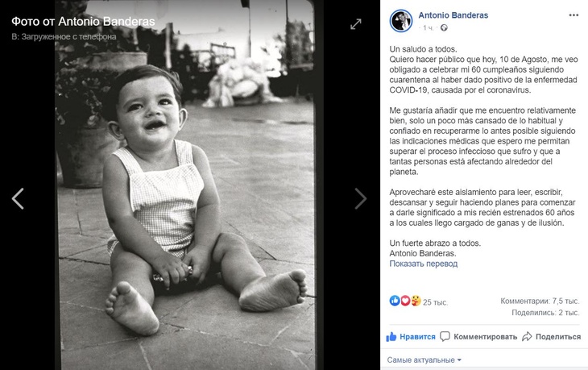588x370 pixels.
Task: Click the public audience globe icon
Action: [x=441, y=28]
